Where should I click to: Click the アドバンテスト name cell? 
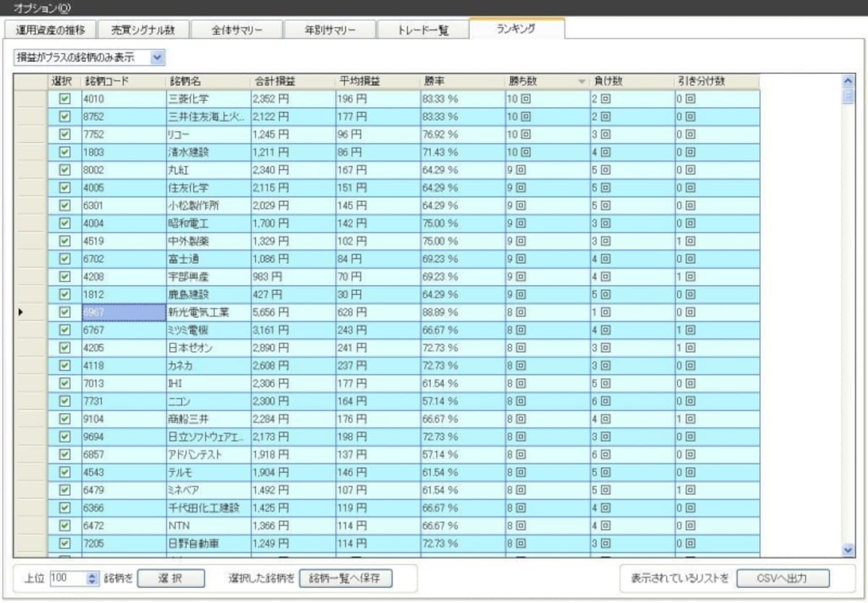208,454
